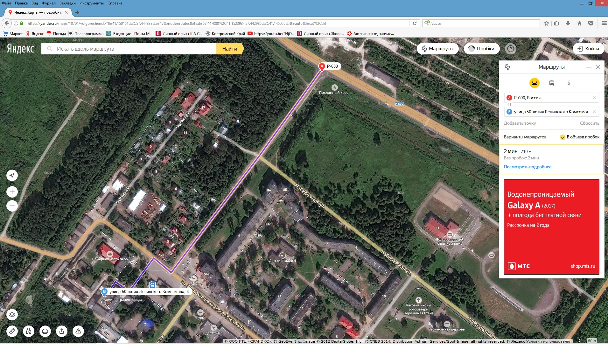Screen dimensions: 608x364
Task: Select walking route mode icon
Action: point(569,83)
